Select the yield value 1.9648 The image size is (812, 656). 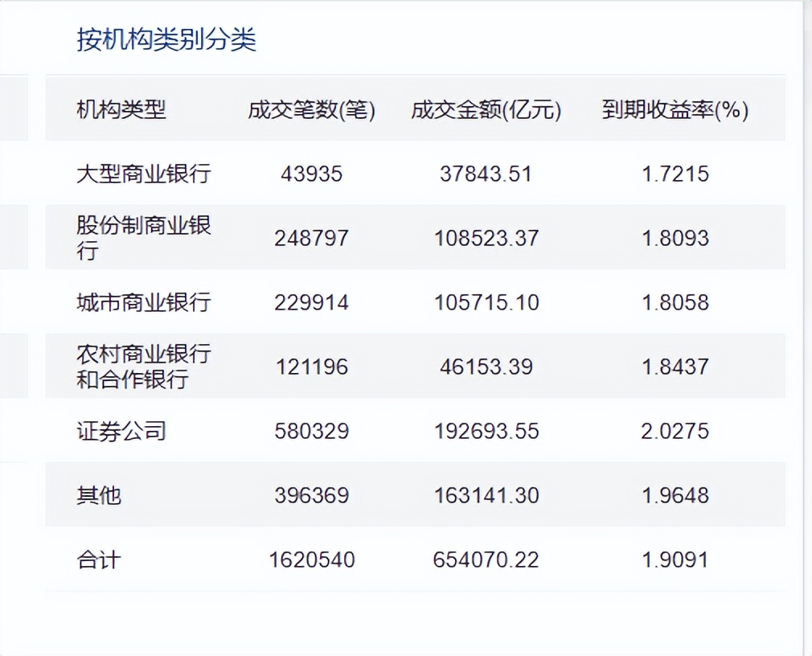[675, 495]
